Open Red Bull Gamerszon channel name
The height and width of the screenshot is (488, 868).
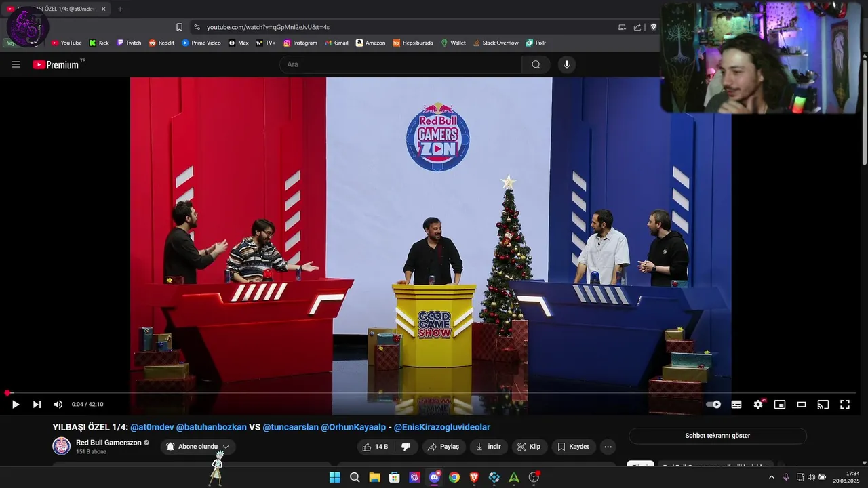click(108, 443)
